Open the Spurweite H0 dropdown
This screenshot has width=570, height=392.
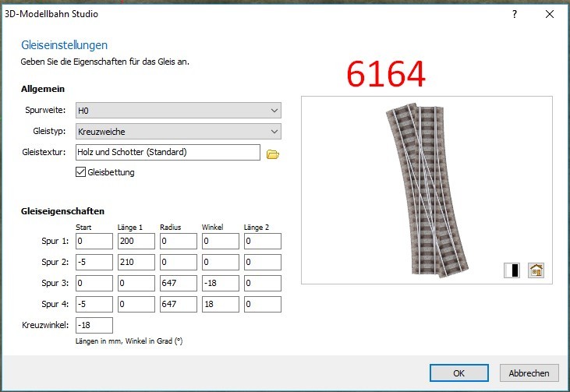(178, 111)
